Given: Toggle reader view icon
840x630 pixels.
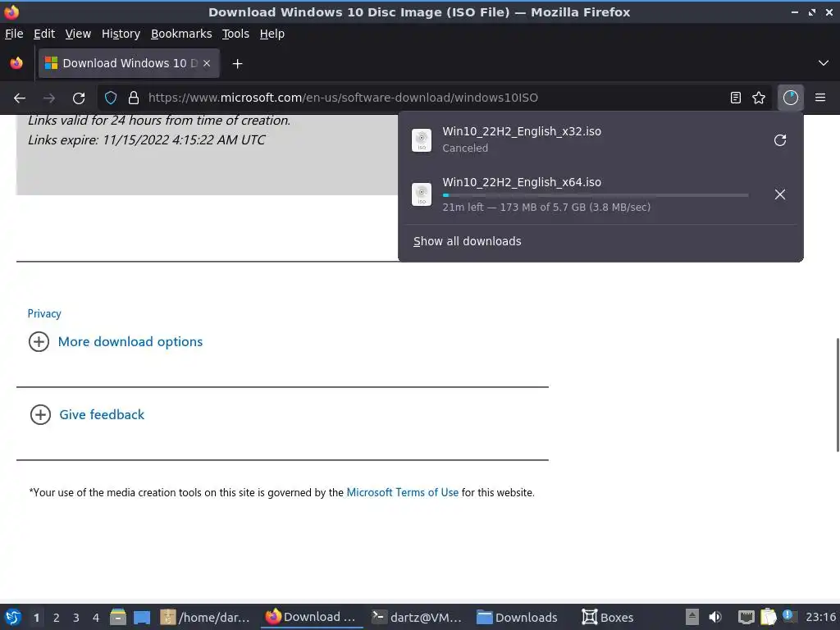Looking at the screenshot, I should [736, 98].
